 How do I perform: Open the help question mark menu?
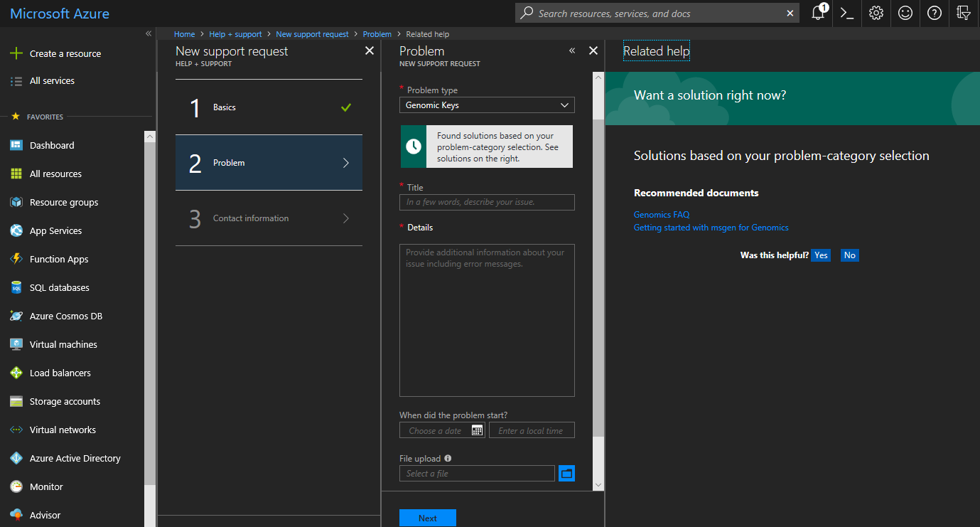pos(935,14)
